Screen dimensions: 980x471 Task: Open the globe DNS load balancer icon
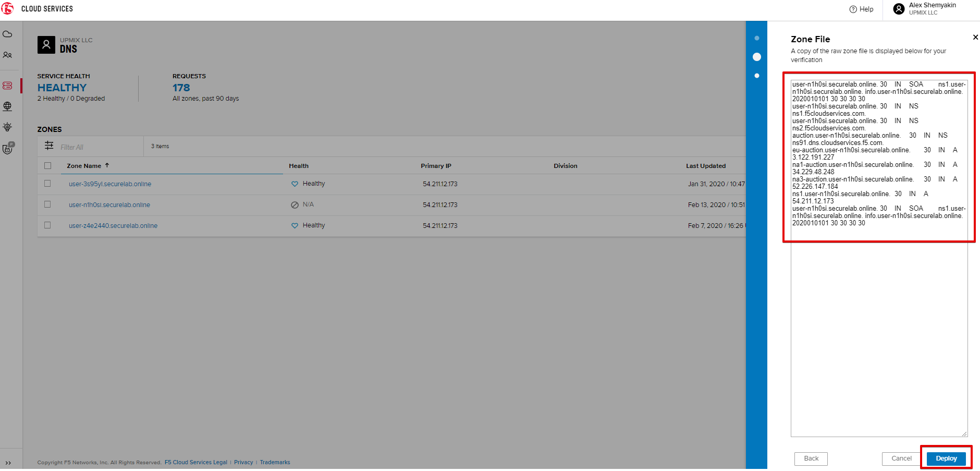7,106
